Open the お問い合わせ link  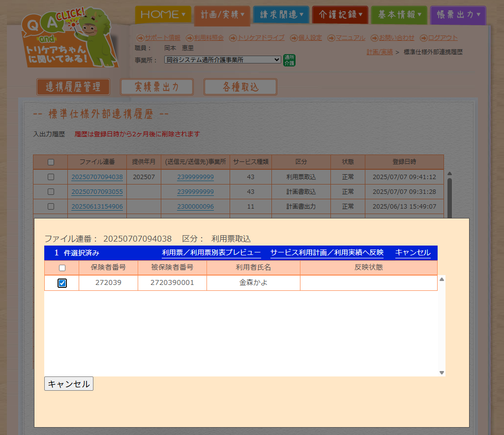click(x=397, y=38)
